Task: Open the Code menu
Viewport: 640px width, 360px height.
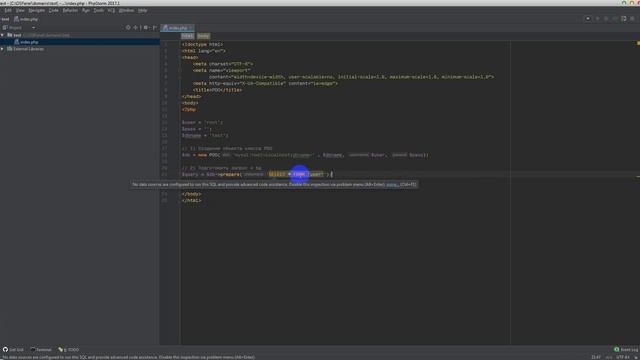Action: (x=53, y=10)
